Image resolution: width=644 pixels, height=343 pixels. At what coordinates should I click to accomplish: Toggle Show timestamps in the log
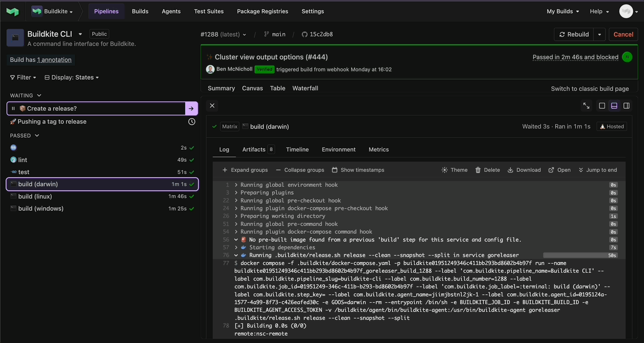pos(358,170)
